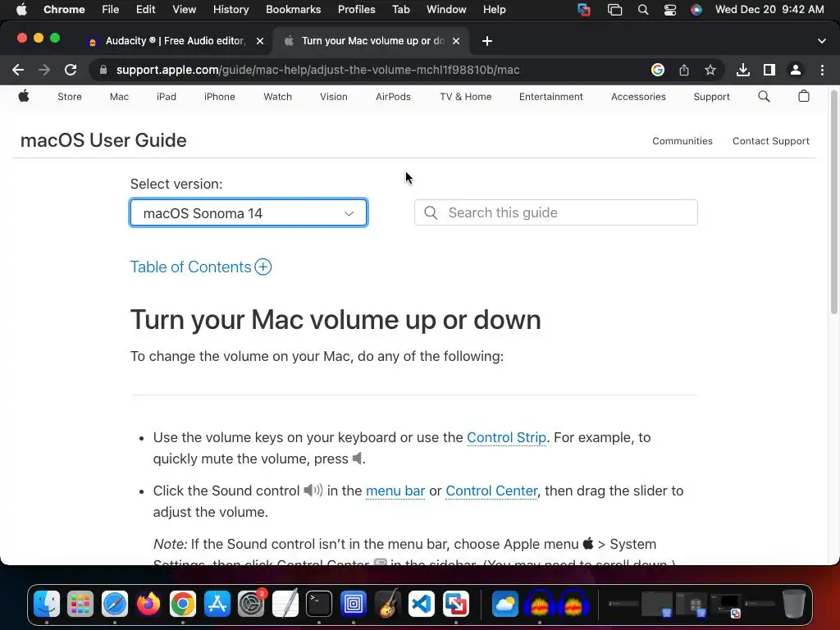
Task: Open the App Store from the Dock
Action: (x=217, y=604)
